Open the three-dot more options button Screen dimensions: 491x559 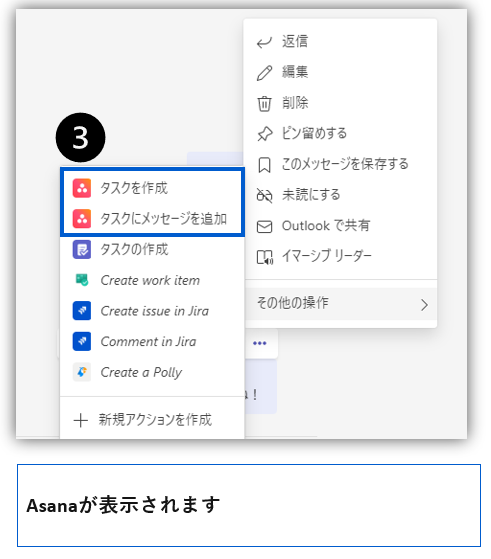click(260, 343)
